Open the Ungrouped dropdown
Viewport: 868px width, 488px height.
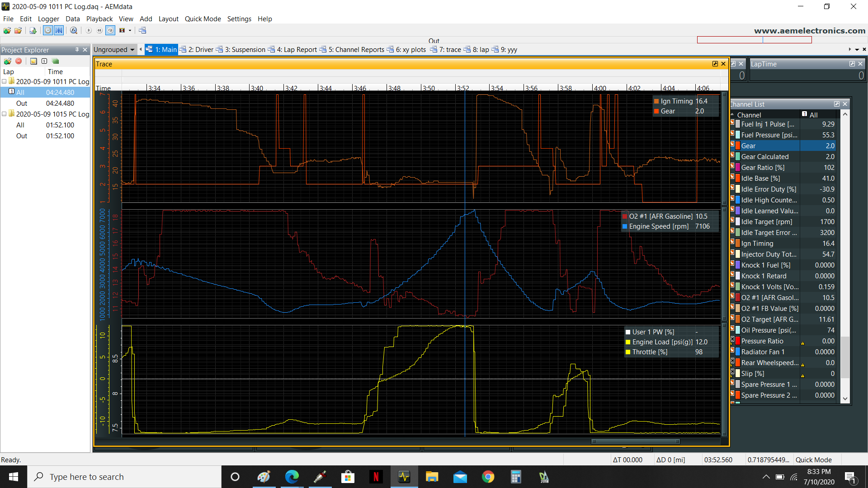[x=114, y=50]
